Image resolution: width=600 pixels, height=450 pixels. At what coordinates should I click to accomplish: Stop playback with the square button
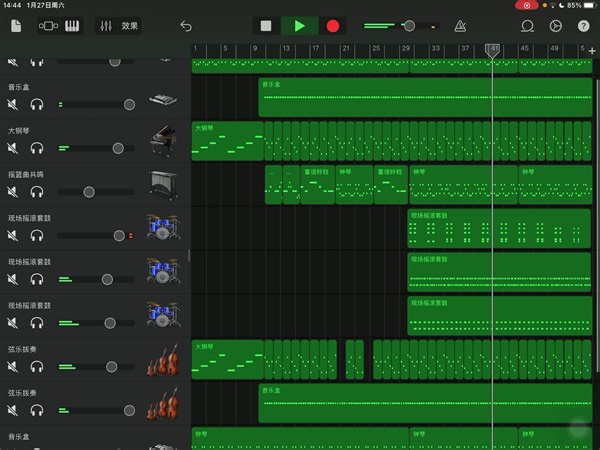point(266,26)
